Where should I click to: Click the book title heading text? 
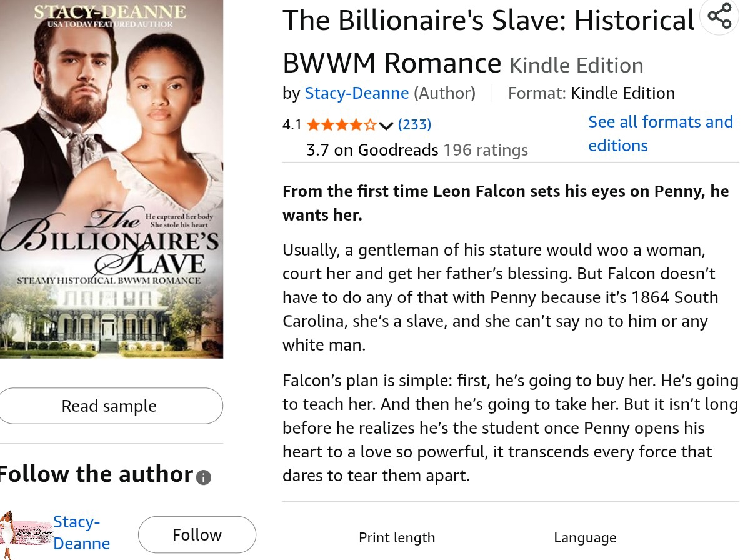(x=487, y=41)
